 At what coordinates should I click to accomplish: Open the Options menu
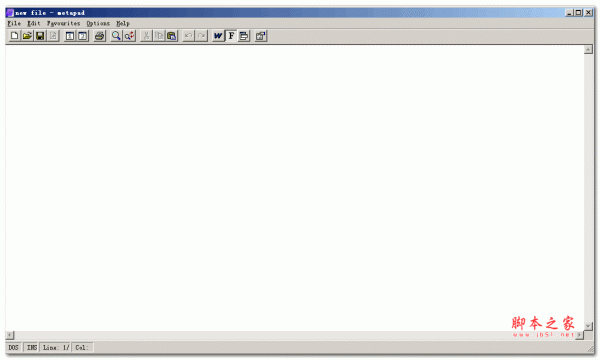[x=98, y=23]
